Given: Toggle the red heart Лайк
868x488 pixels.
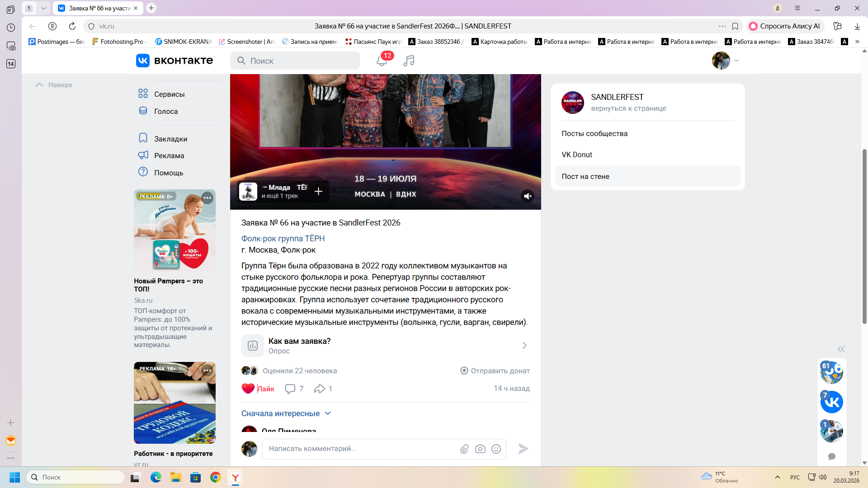Looking at the screenshot, I should click(248, 389).
